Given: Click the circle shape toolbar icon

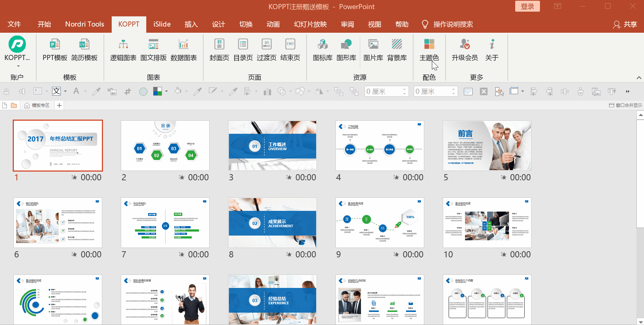Looking at the screenshot, I should pyautogui.click(x=143, y=92).
